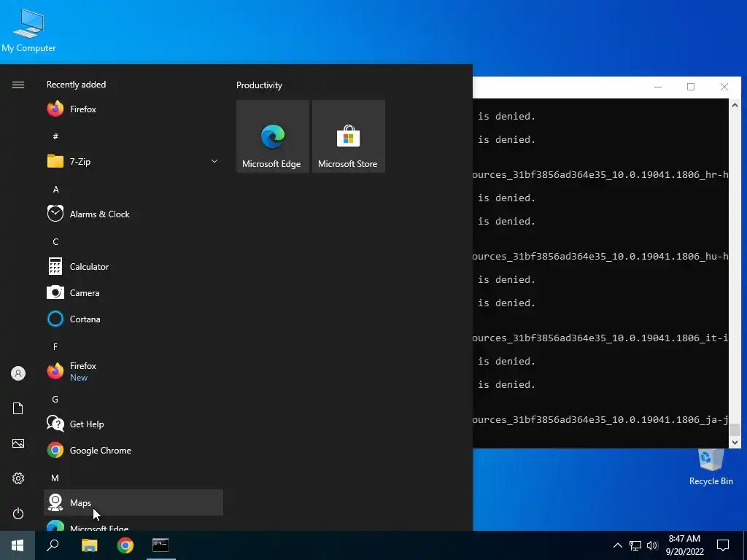
Task: Launch Google Chrome from the app list
Action: [x=133, y=450]
